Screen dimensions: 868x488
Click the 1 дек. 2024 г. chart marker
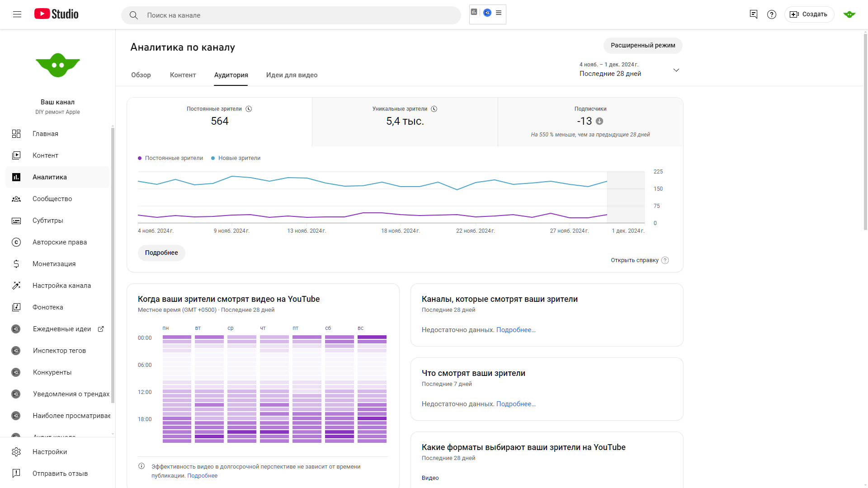tap(628, 231)
